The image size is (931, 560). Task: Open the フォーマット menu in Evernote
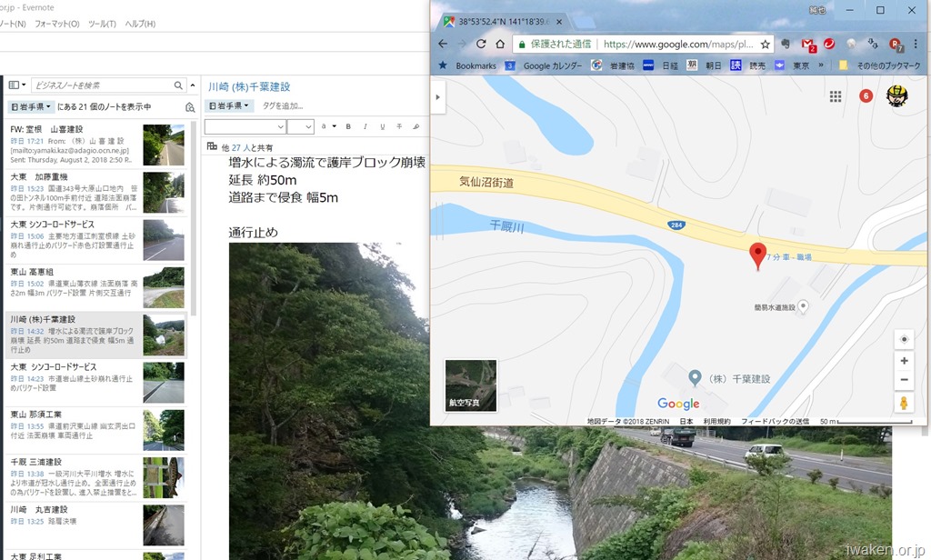point(57,24)
